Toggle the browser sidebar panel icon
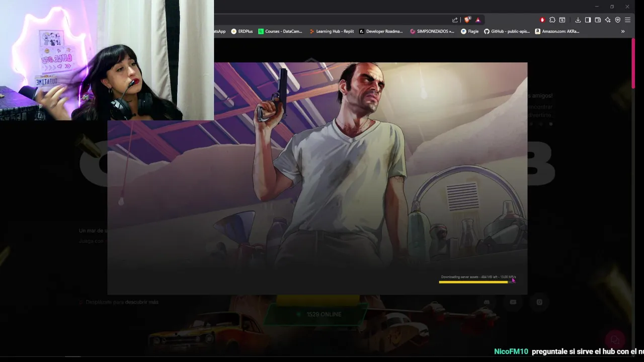The height and width of the screenshot is (362, 644). click(588, 20)
